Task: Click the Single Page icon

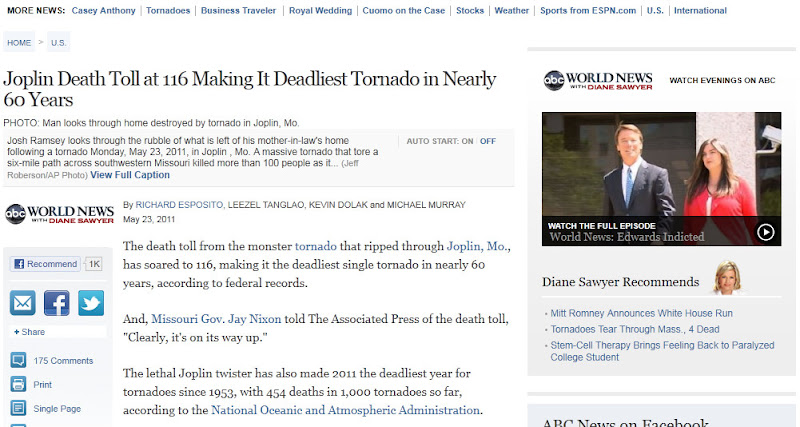Action: point(18,408)
